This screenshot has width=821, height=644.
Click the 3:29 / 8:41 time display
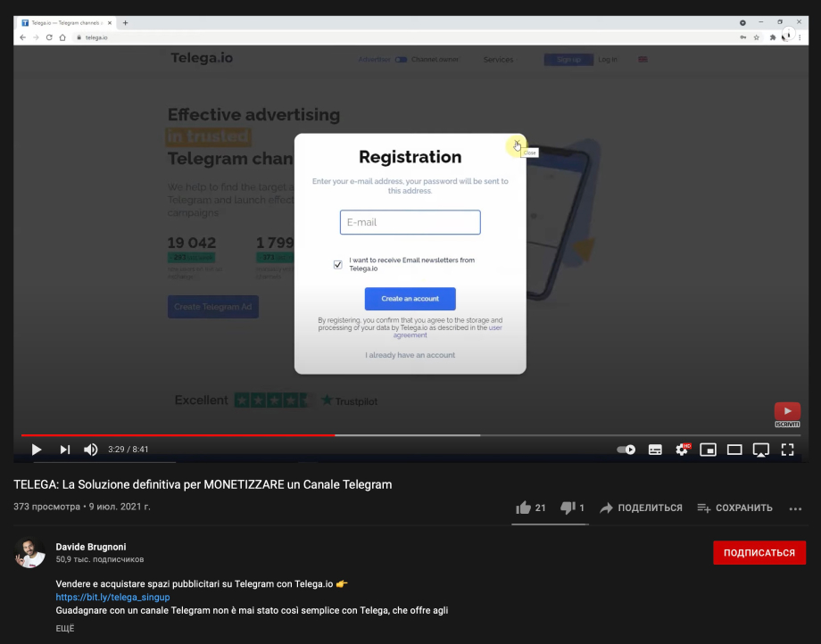click(129, 450)
